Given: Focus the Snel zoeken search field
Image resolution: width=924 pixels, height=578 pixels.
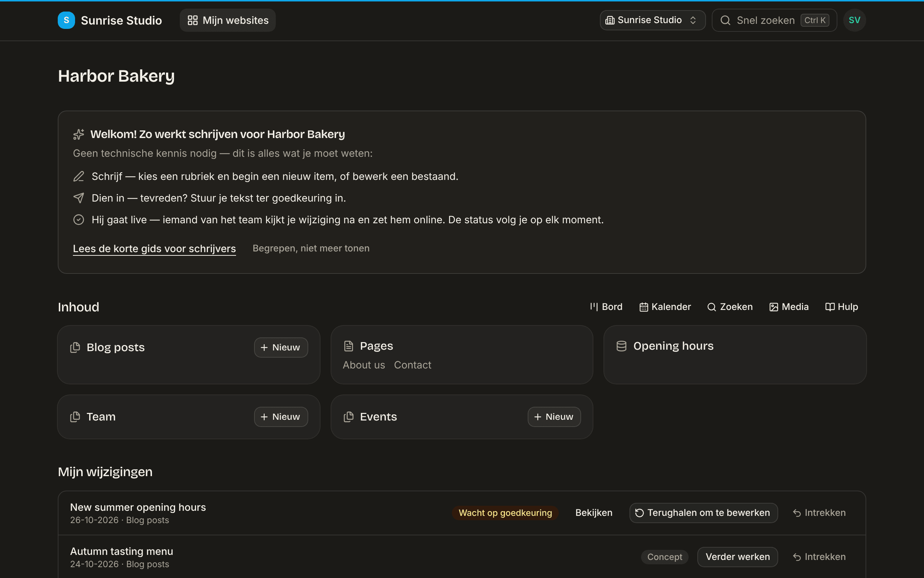Looking at the screenshot, I should coord(774,20).
